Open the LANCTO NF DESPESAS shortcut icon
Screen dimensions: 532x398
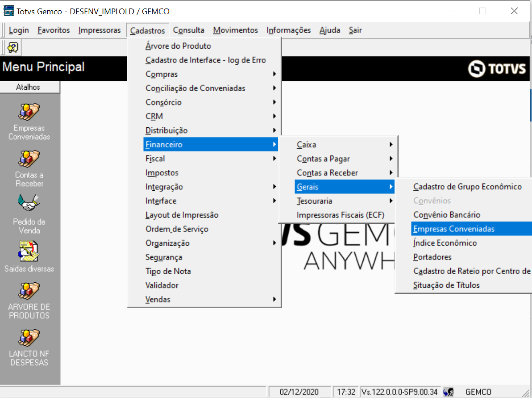click(x=29, y=338)
